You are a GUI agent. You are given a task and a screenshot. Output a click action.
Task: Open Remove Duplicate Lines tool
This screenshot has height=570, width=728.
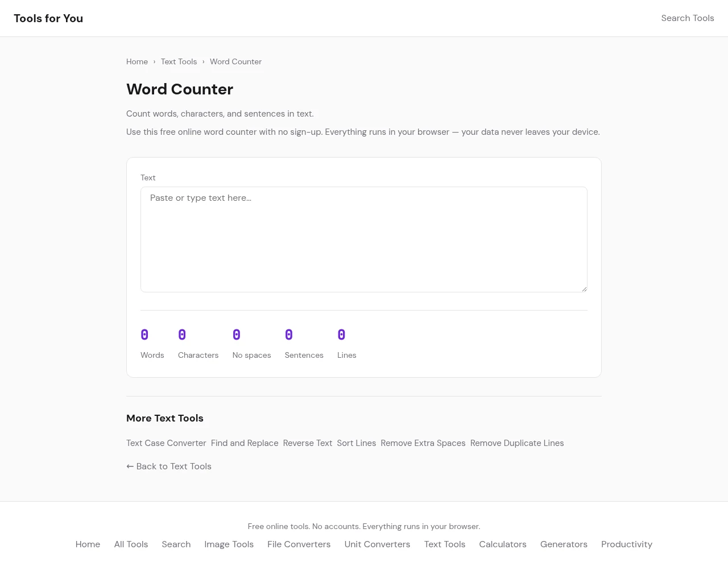(517, 443)
